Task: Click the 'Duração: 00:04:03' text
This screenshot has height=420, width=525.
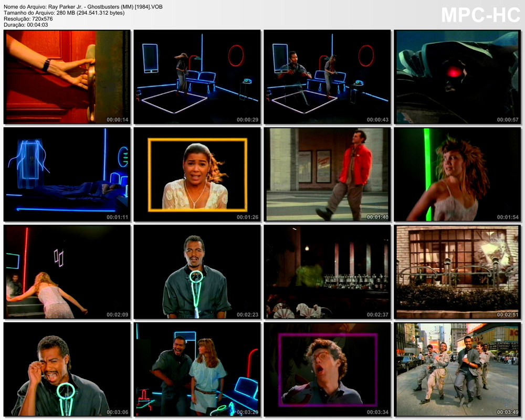Action: coord(26,25)
